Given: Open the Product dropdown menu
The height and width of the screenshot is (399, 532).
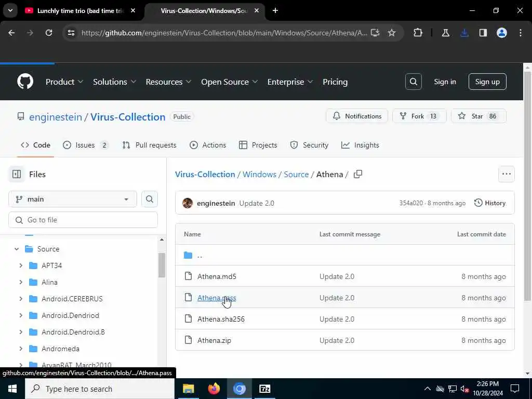Looking at the screenshot, I should pos(64,82).
